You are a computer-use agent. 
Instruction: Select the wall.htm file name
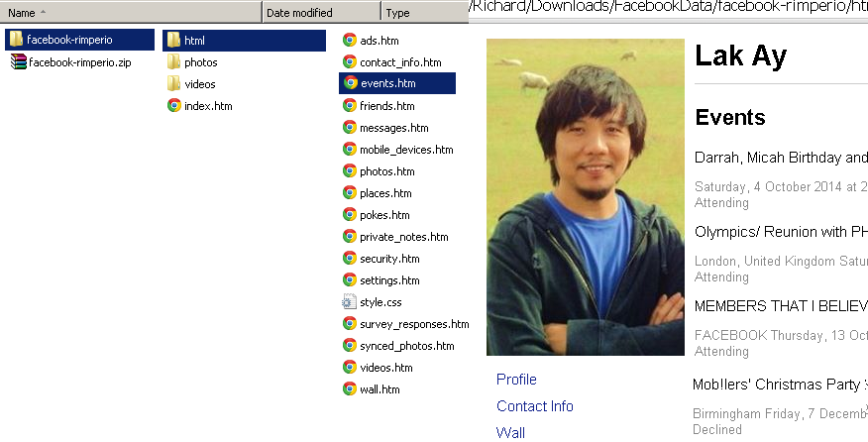click(380, 389)
